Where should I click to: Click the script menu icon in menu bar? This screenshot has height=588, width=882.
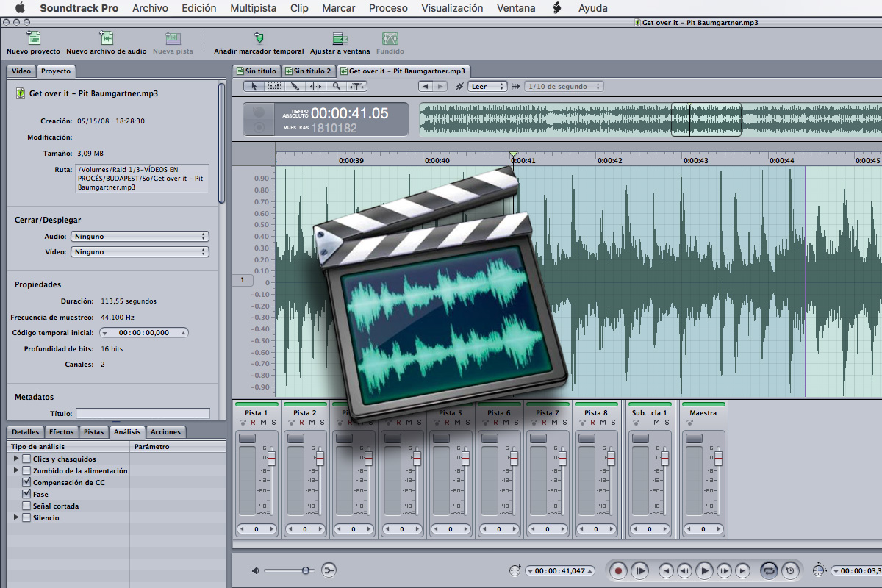point(557,8)
